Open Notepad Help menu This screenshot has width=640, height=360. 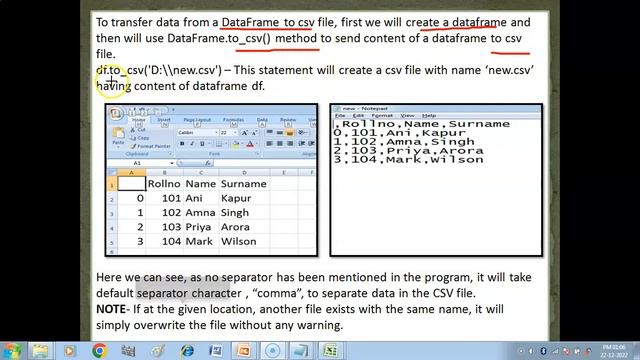[429, 116]
